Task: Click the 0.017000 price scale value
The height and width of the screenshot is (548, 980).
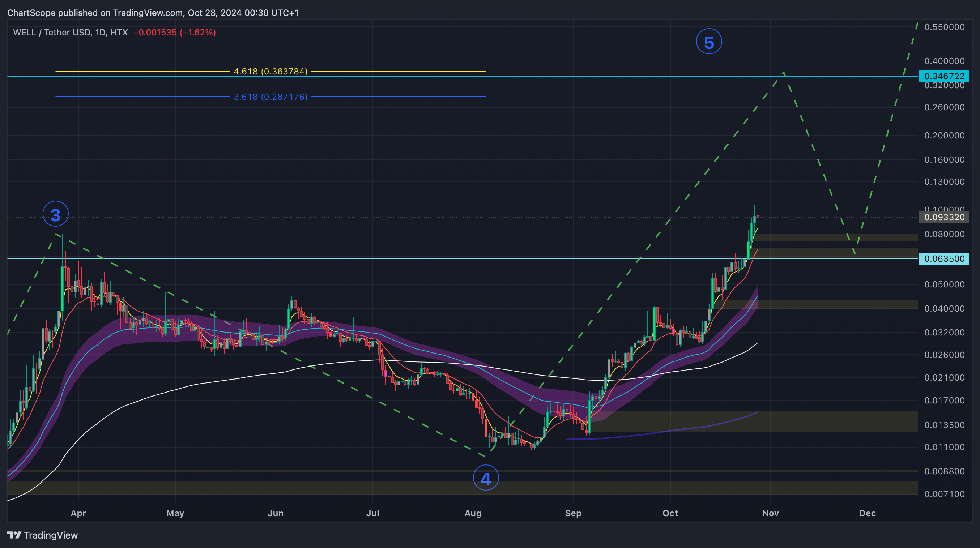Action: click(945, 401)
